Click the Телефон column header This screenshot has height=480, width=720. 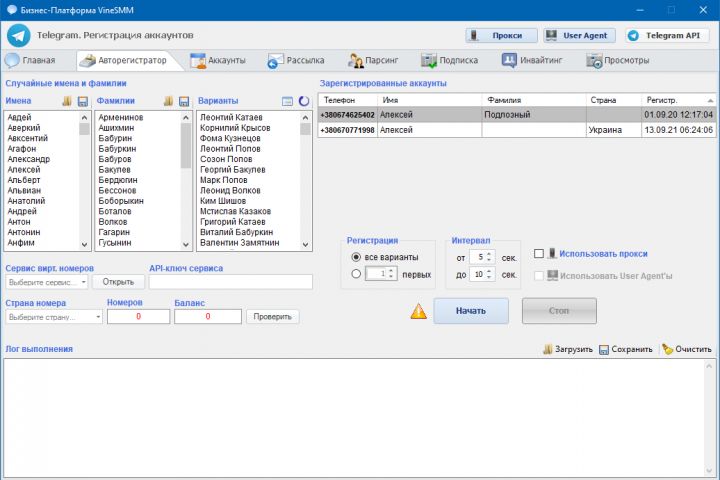348,100
